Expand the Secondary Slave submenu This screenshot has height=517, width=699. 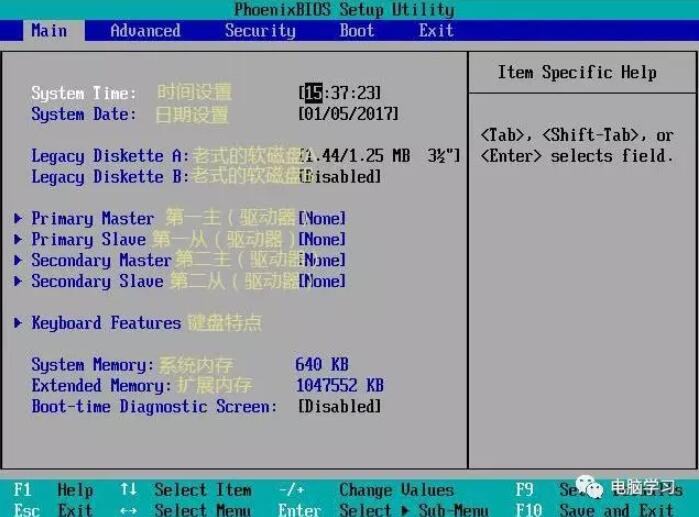pos(97,282)
